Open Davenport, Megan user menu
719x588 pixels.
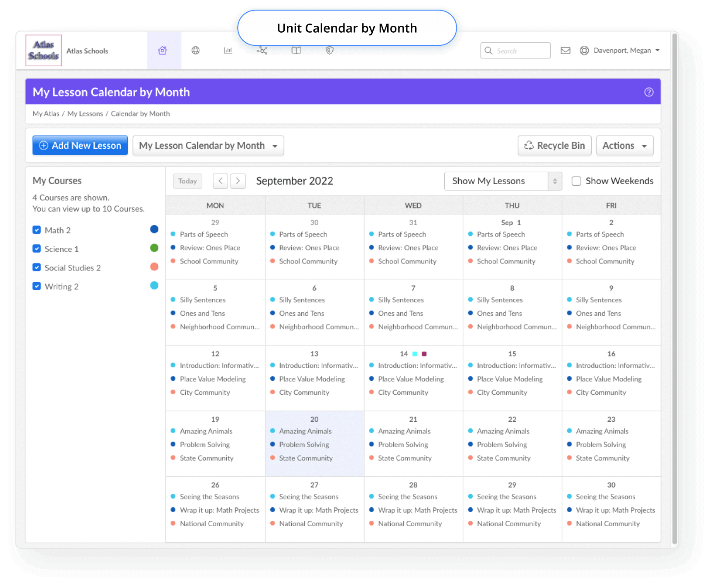tap(622, 51)
